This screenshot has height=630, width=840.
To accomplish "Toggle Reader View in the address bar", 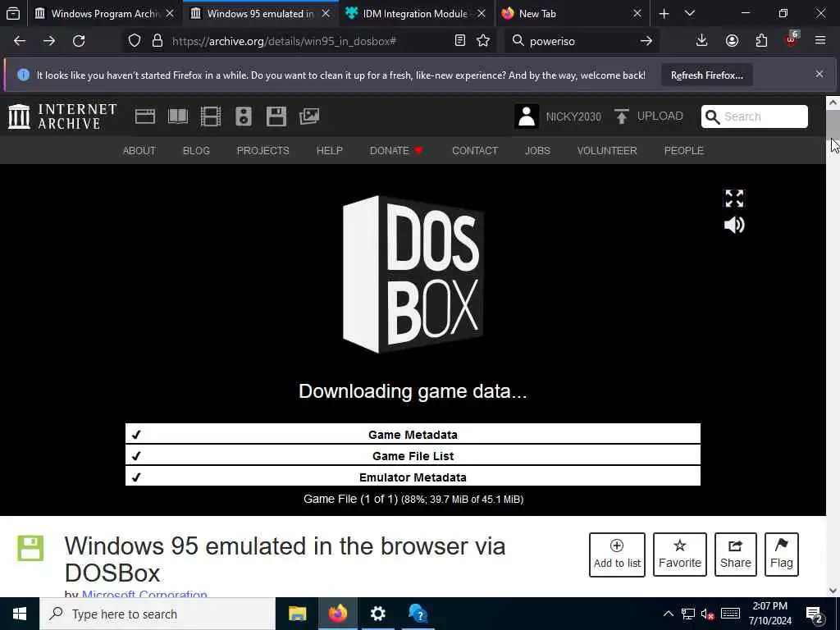I will tap(459, 41).
